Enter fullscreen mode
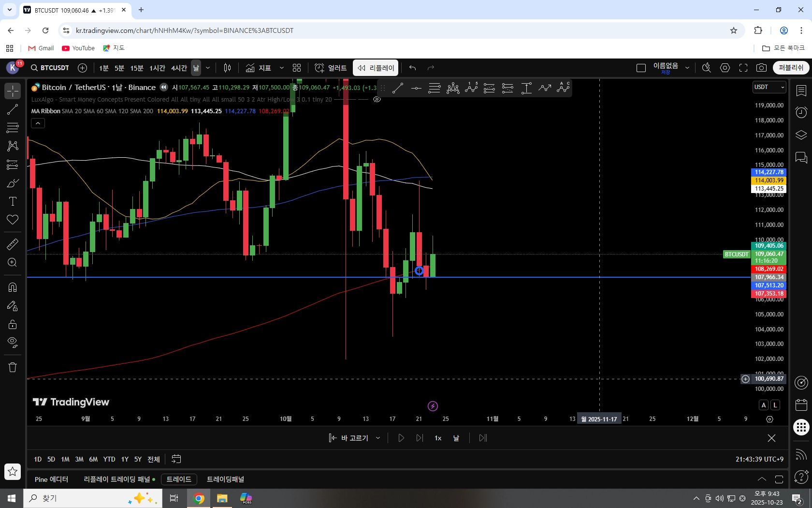Viewport: 812px width, 508px height. 743,68
